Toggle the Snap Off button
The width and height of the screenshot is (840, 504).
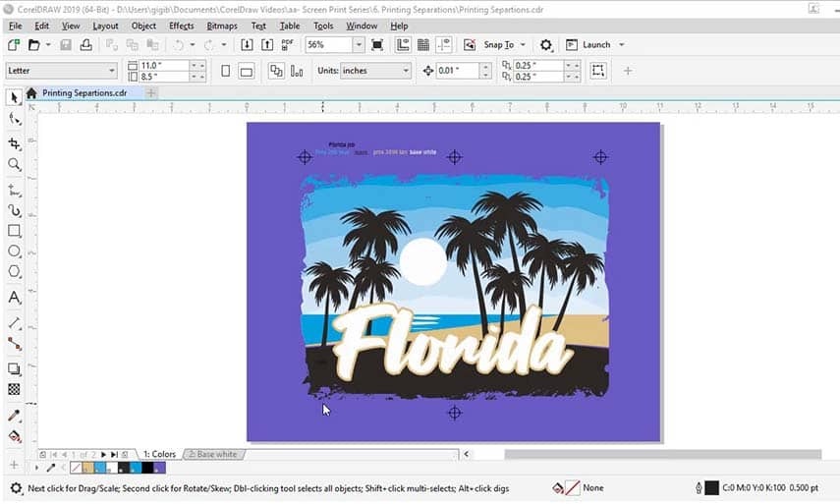[x=470, y=45]
